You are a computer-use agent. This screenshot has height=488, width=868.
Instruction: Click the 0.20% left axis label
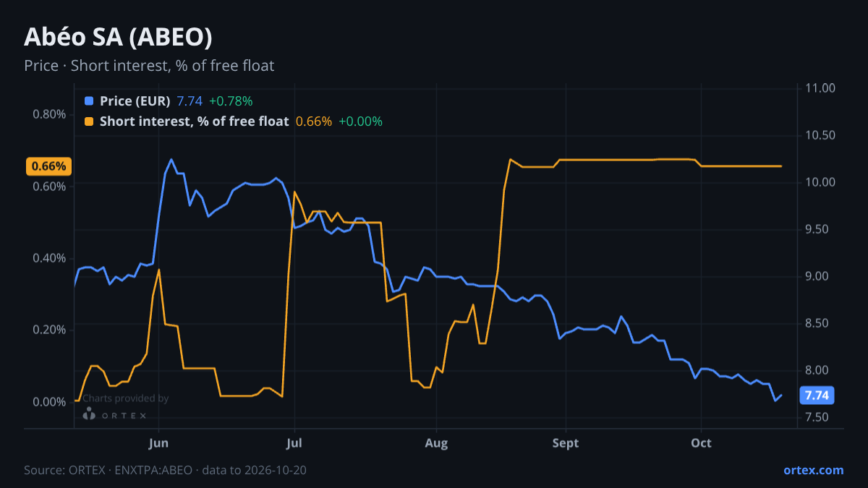[x=50, y=330]
